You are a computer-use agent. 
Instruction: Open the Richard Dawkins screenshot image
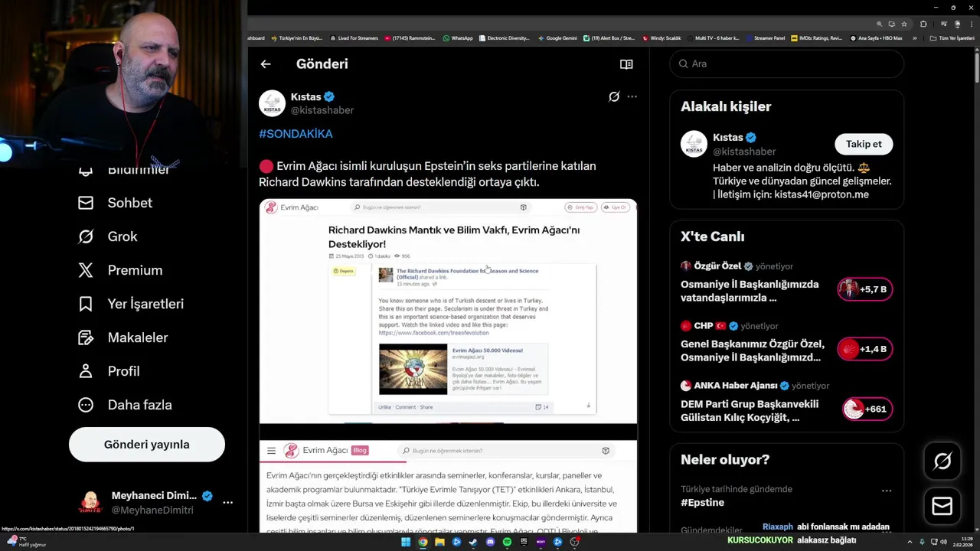coord(448,311)
